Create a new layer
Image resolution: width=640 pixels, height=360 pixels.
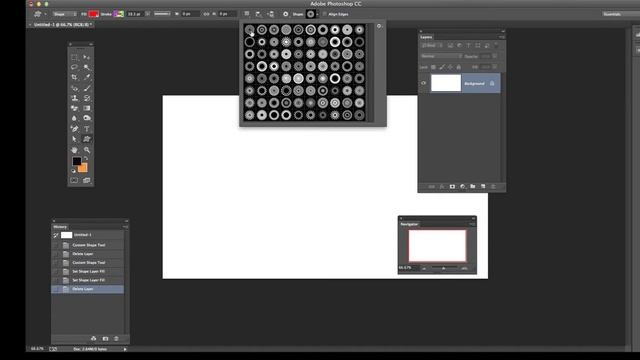click(x=483, y=187)
